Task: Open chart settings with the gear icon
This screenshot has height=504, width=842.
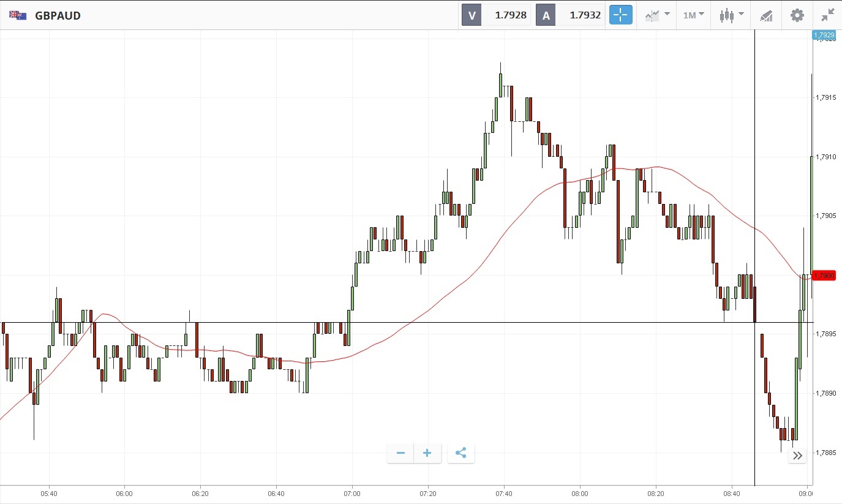Action: pyautogui.click(x=797, y=15)
